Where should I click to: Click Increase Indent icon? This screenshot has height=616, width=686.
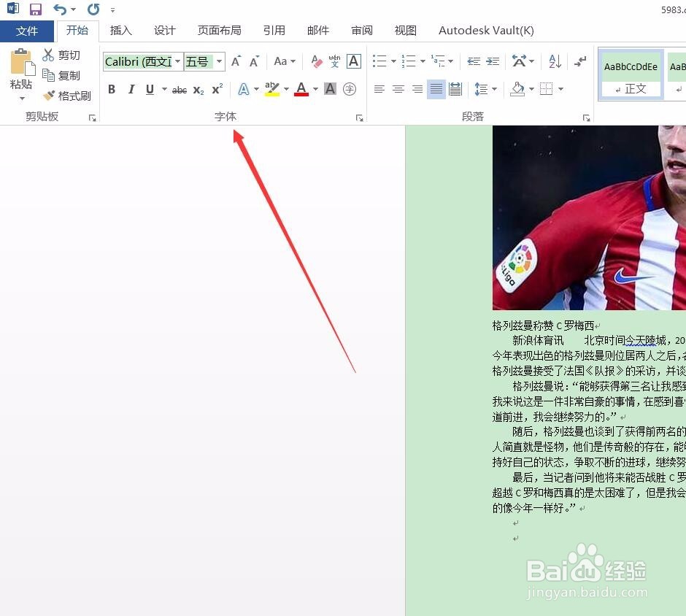tap(492, 61)
